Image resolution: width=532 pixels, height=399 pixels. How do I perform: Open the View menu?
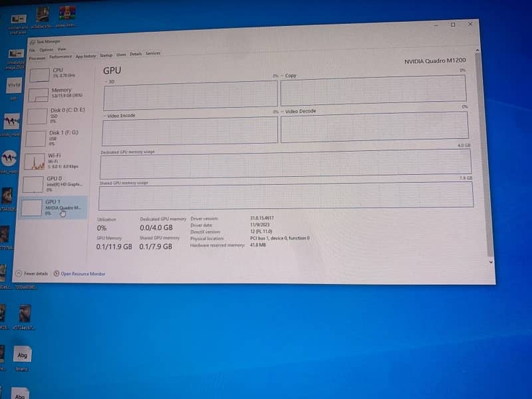click(61, 49)
